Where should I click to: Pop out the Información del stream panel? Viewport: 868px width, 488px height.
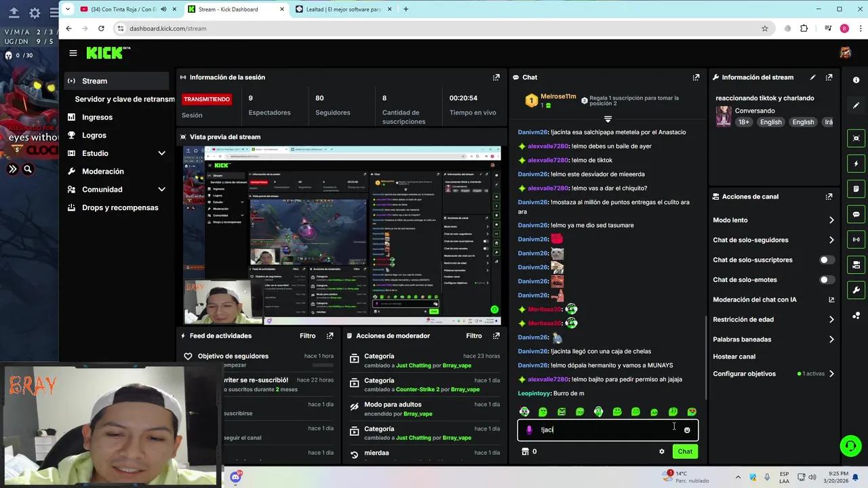click(x=829, y=77)
